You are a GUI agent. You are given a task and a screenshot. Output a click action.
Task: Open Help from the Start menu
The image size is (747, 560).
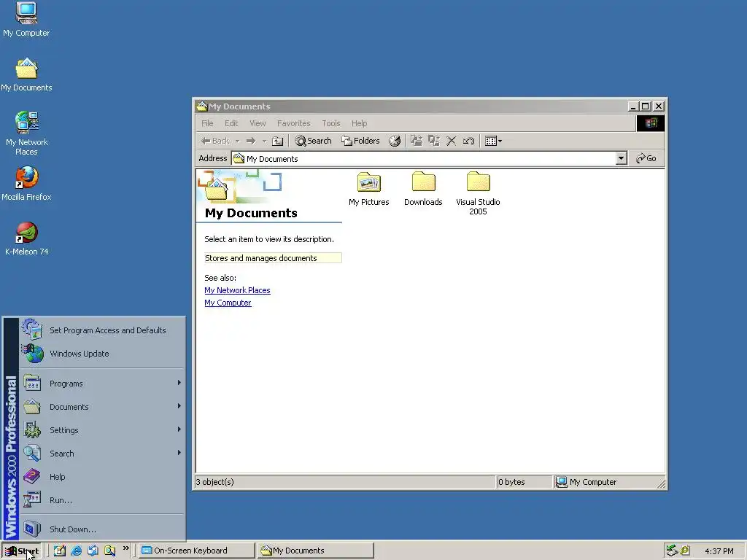point(102,477)
